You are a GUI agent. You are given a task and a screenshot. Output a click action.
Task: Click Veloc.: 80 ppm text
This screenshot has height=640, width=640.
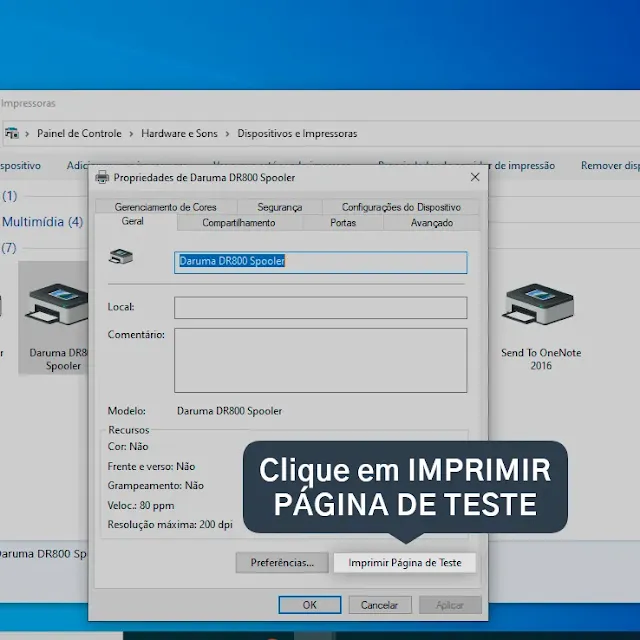[141, 505]
